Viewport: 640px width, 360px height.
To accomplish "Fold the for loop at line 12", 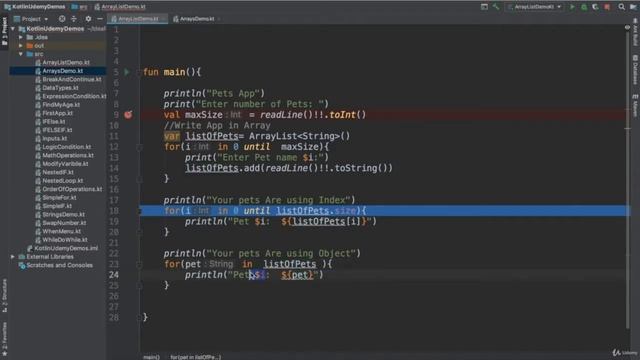I will 139,147.
